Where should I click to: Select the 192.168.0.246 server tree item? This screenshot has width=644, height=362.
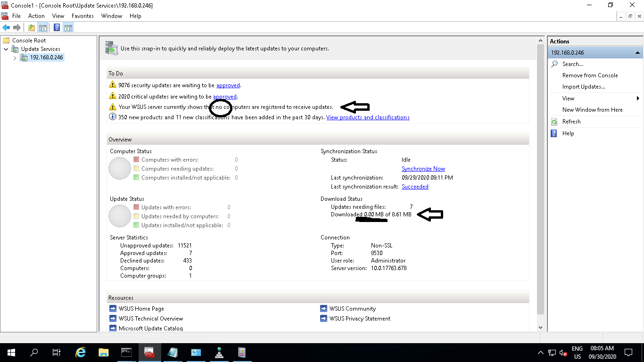click(x=46, y=58)
